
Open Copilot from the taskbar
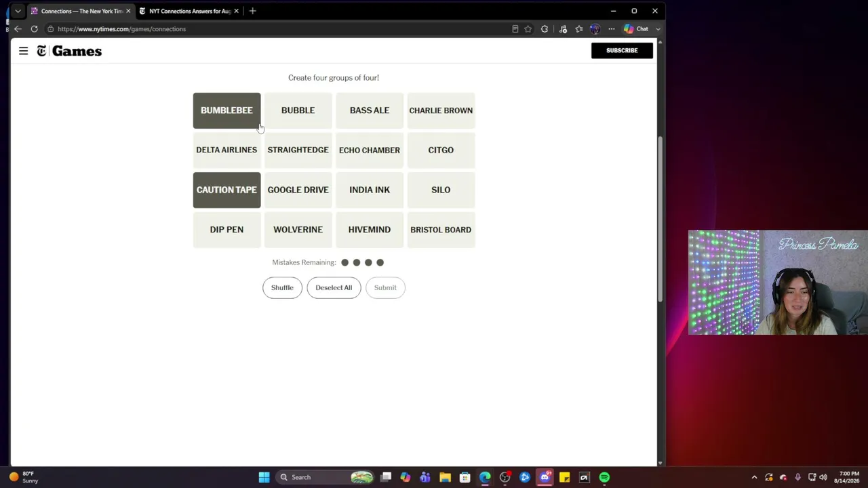tap(406, 477)
